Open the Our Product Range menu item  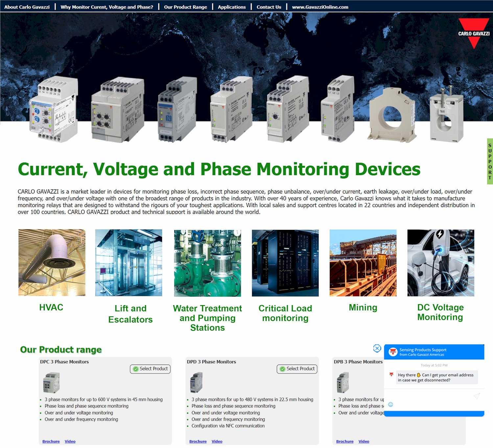pos(185,7)
